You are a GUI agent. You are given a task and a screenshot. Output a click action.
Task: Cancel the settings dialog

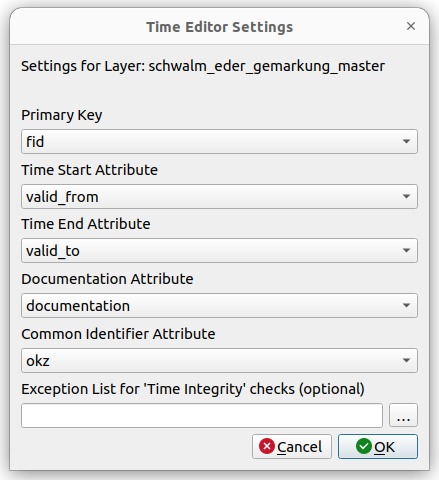coord(292,446)
